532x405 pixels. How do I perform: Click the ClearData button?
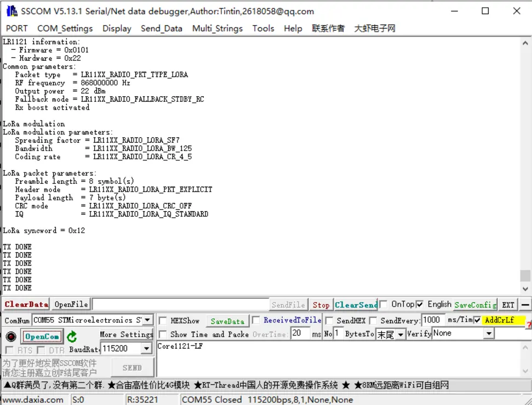click(x=26, y=304)
